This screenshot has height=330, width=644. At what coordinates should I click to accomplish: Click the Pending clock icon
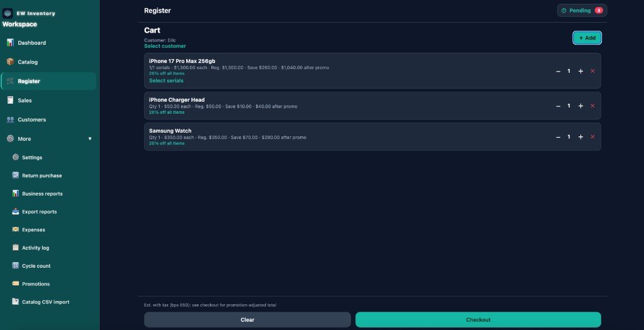[563, 11]
